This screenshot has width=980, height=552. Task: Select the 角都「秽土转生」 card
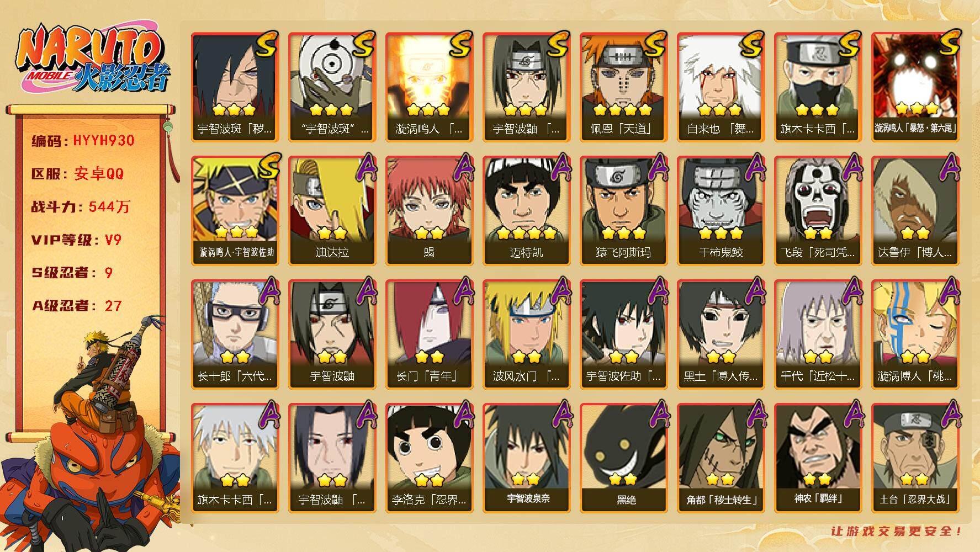click(x=721, y=458)
